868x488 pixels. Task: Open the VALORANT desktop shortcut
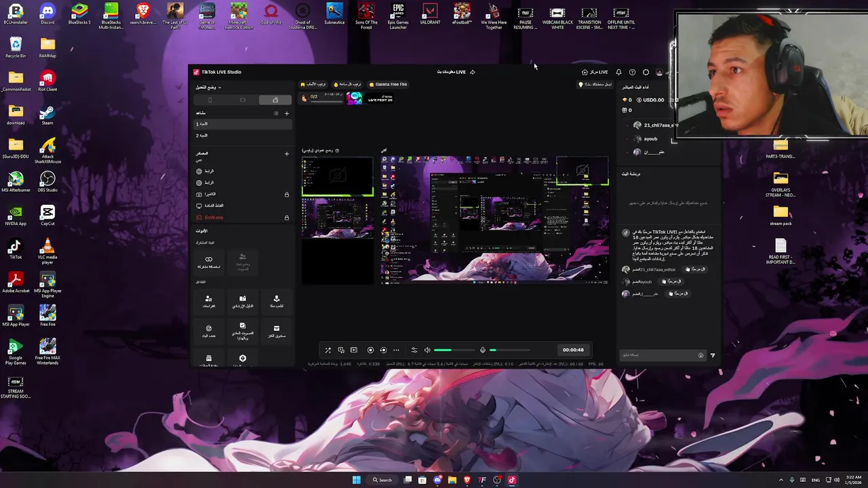pyautogui.click(x=430, y=15)
